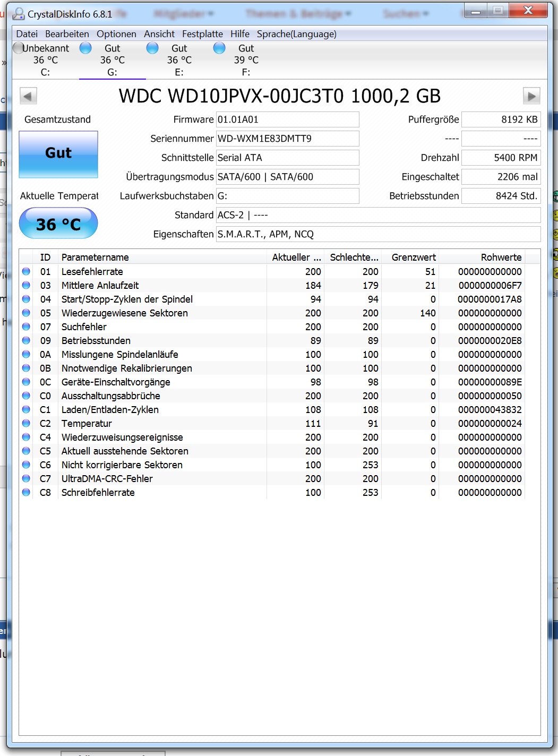Click the Rohwerte column header
558x756 pixels.
click(482, 257)
